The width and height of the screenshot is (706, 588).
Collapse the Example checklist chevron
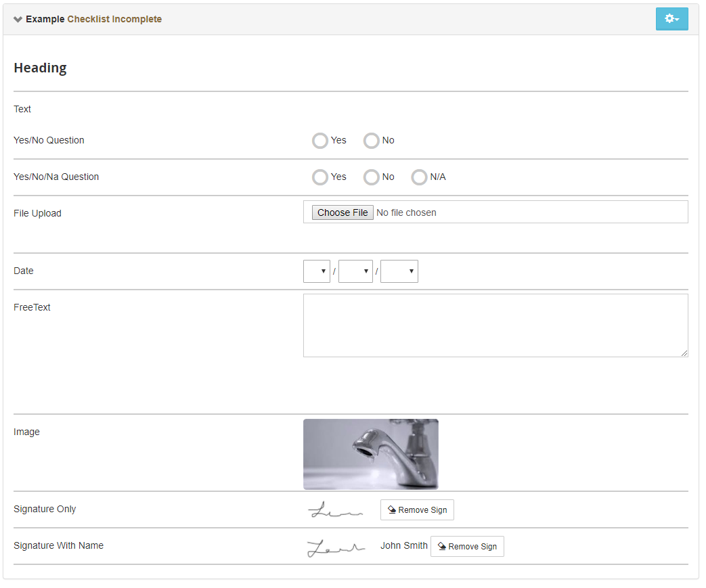click(18, 20)
